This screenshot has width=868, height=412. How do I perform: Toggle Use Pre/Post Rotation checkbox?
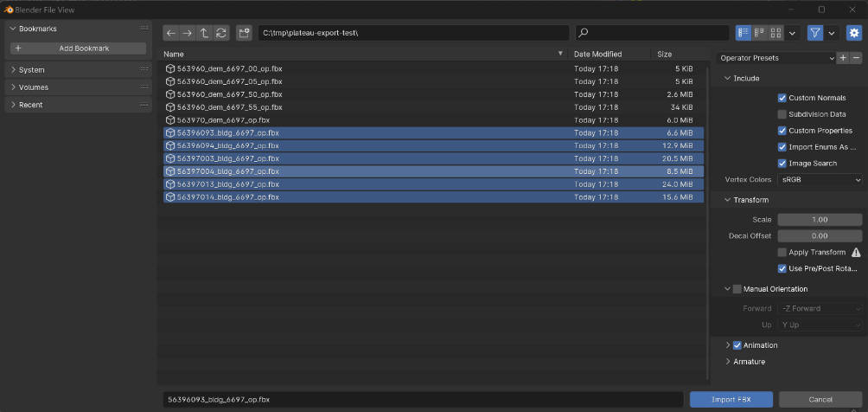pyautogui.click(x=782, y=268)
